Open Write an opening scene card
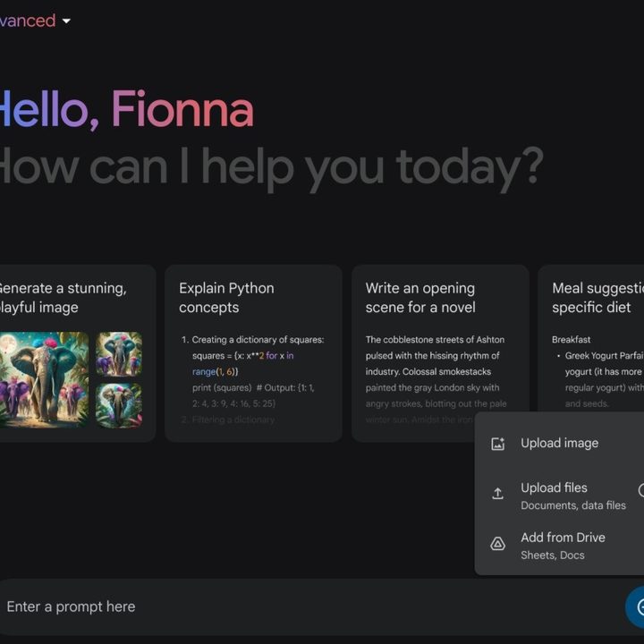The image size is (644, 644). tap(440, 353)
